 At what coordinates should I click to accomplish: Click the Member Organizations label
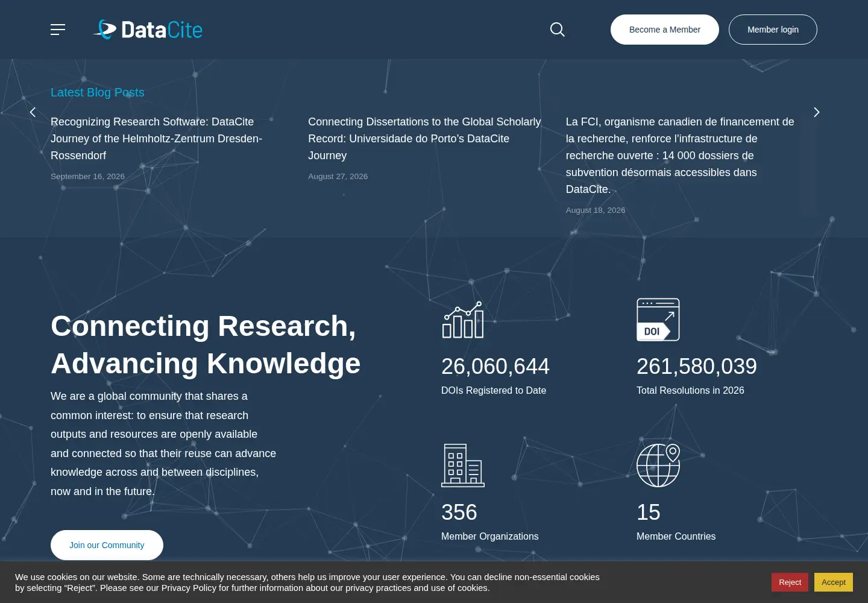(490, 537)
